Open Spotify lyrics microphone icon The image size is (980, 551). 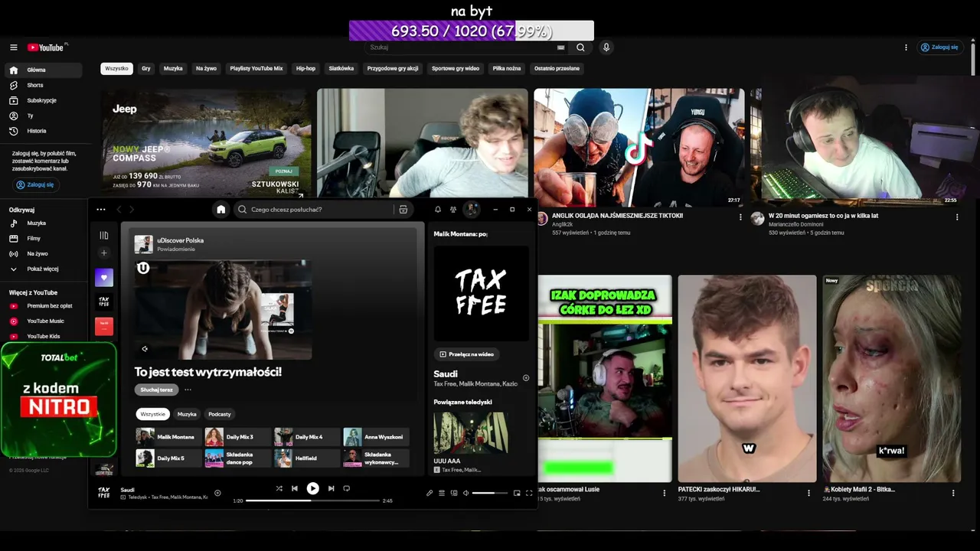430,493
